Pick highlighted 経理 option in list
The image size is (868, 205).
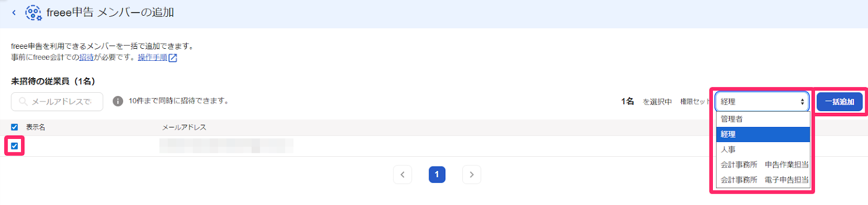coord(763,134)
